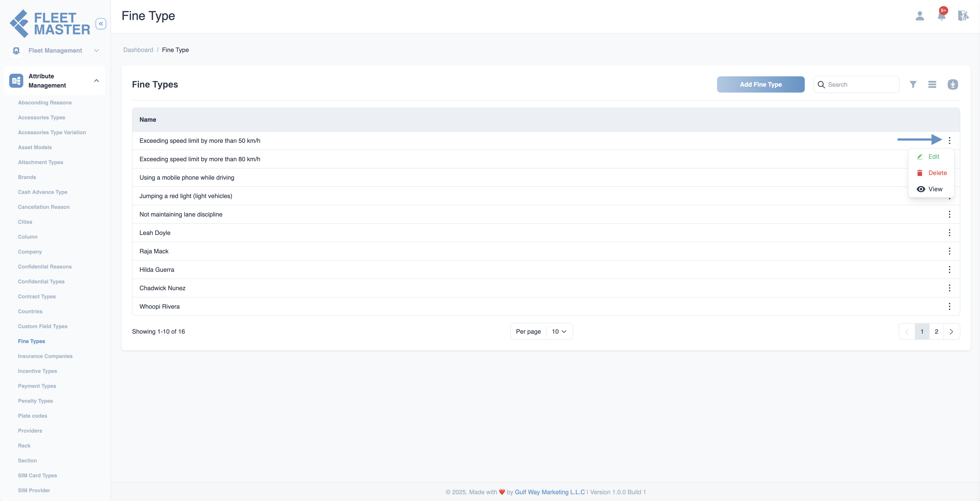Select page 1 in pagination
The image size is (980, 501).
pyautogui.click(x=922, y=332)
